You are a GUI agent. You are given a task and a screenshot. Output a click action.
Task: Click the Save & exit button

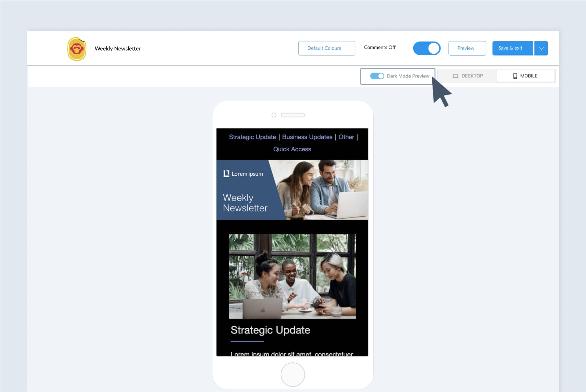(x=510, y=48)
